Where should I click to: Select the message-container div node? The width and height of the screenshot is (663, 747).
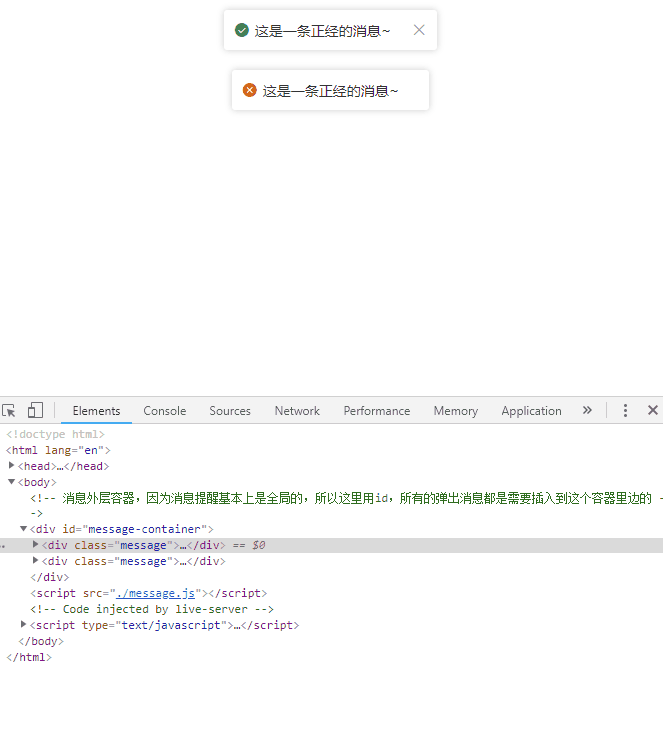coord(121,529)
